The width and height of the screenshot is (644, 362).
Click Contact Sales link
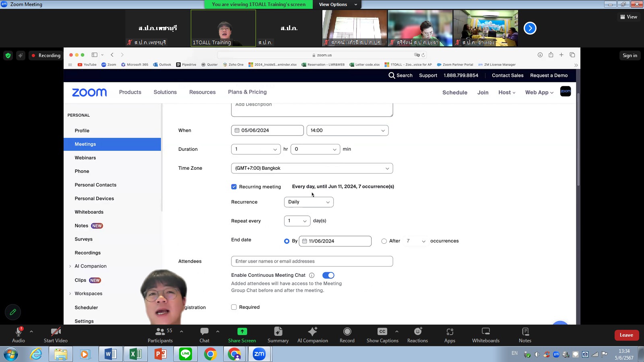pos(508,75)
